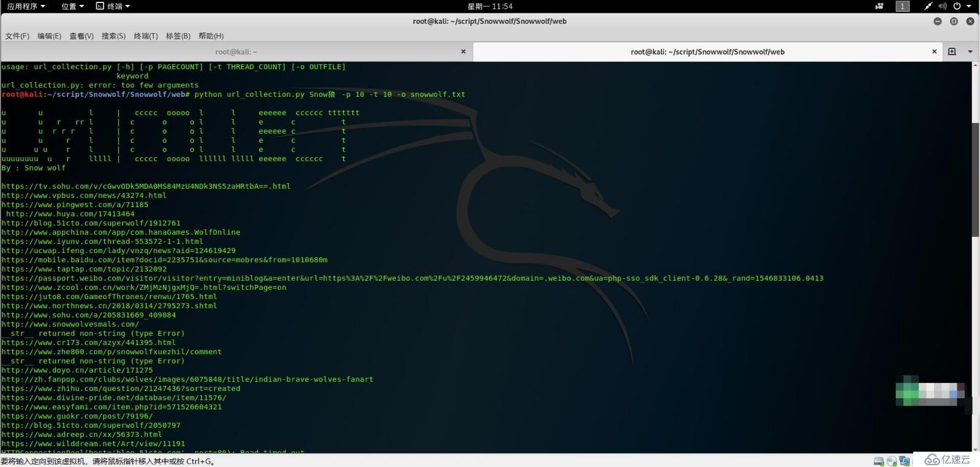Viewport: 980px width, 467px height.
Task: Open the tab list dropdown arrow
Action: (x=970, y=51)
